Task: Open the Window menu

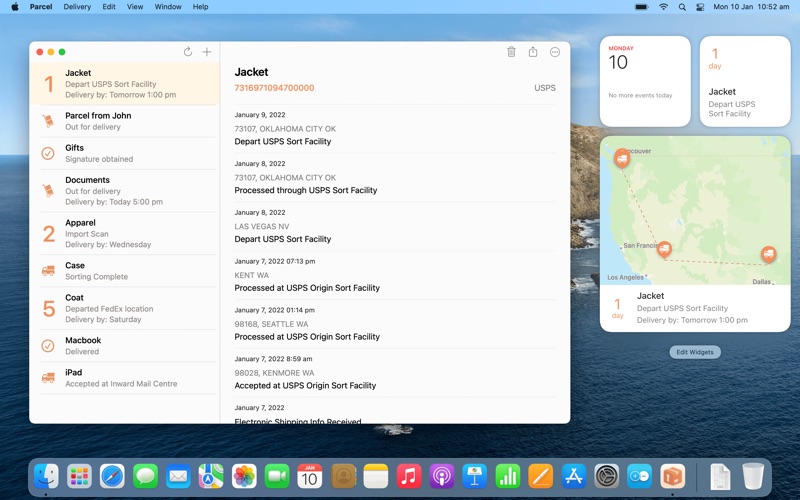Action: coord(168,7)
